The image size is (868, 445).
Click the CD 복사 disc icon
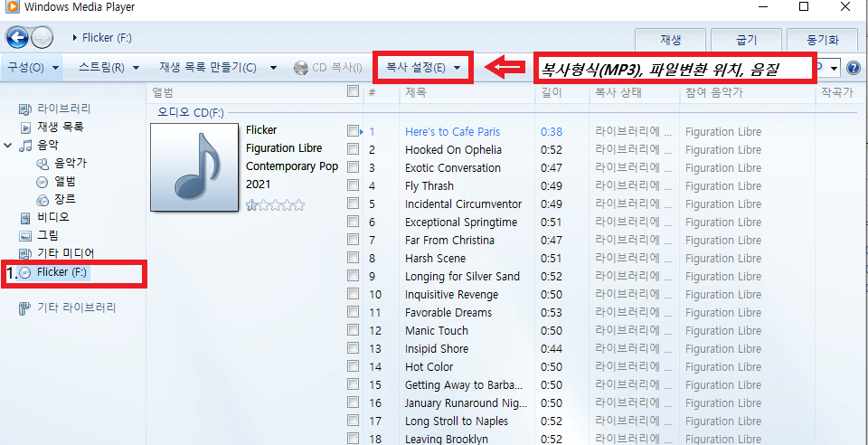301,68
